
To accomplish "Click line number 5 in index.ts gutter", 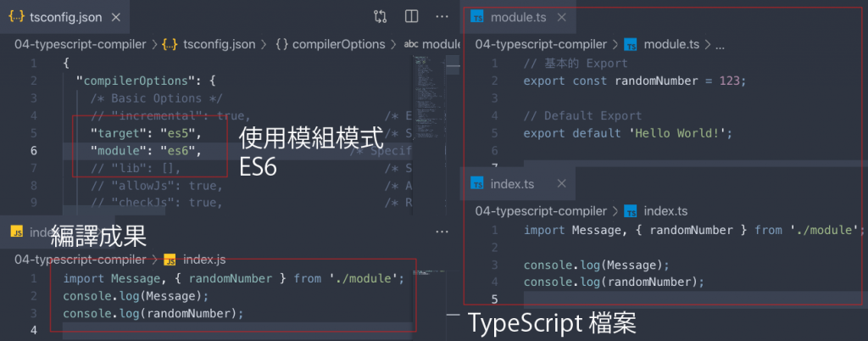I will click(x=494, y=299).
